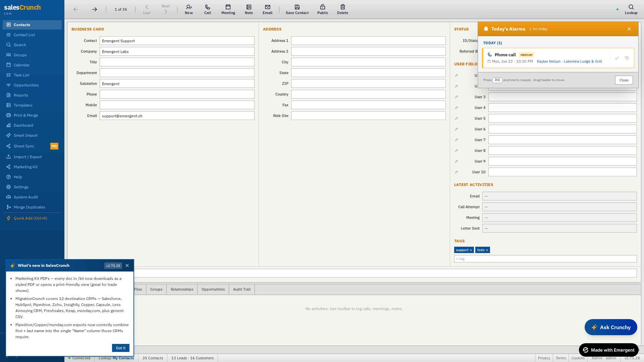Delete the current contact
Screen dimensions: 644x362
(x=342, y=9)
